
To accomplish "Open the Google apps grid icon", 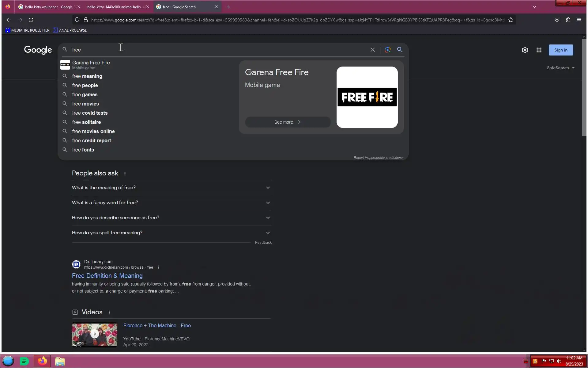I will (539, 50).
